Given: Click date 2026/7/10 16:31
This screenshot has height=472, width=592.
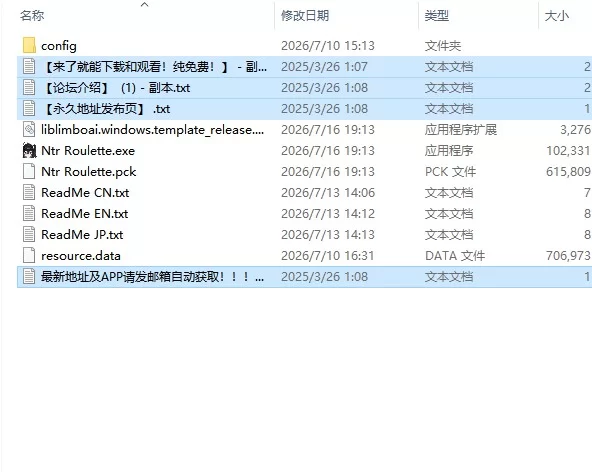Looking at the screenshot, I should tap(328, 256).
